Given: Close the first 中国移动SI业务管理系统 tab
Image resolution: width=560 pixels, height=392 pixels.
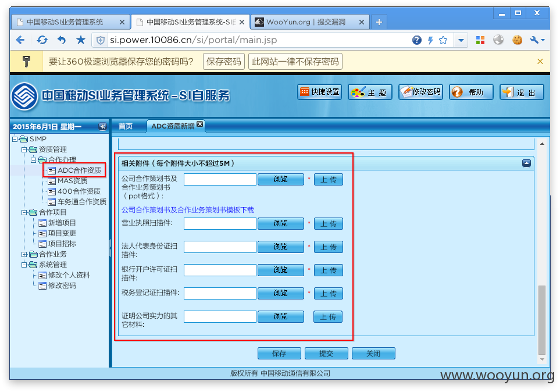Looking at the screenshot, I should 122,22.
